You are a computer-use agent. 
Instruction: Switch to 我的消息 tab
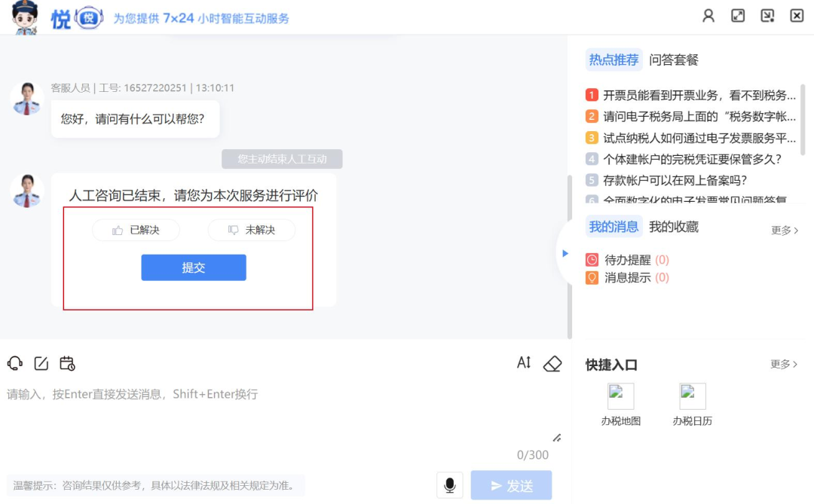(614, 227)
